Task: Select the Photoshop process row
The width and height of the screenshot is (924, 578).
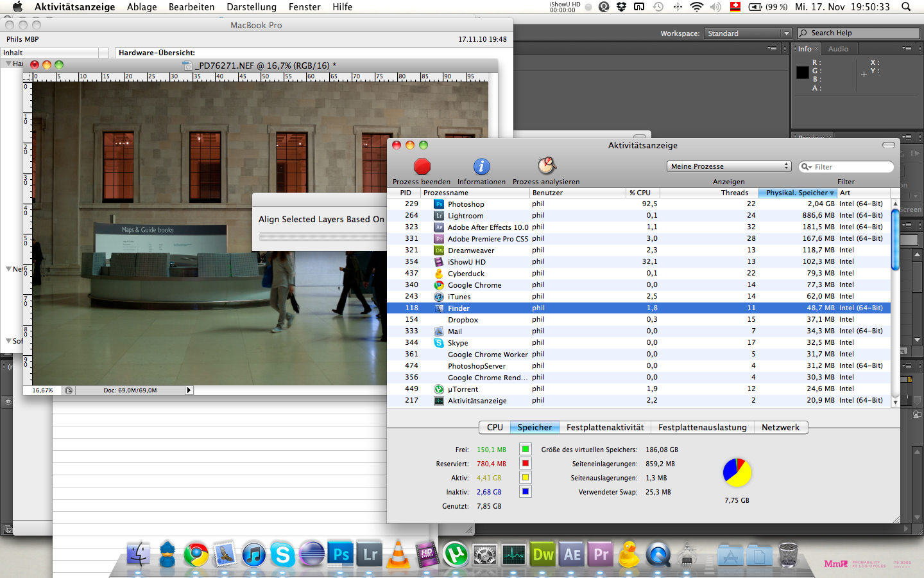Action: pos(638,204)
